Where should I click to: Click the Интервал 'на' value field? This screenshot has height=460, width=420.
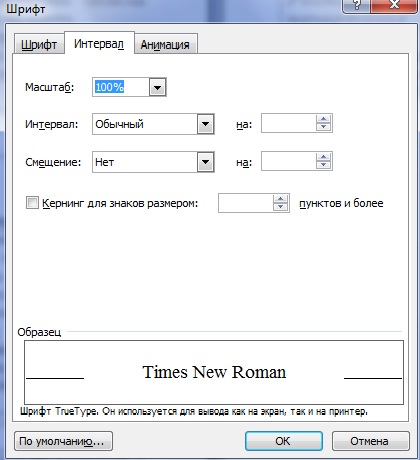click(x=289, y=123)
